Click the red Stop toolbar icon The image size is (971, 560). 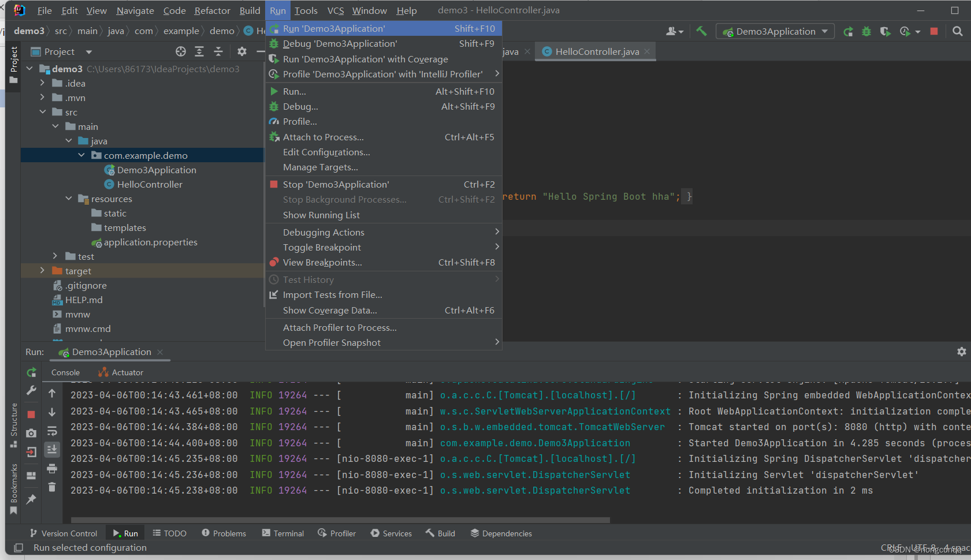pyautogui.click(x=934, y=31)
